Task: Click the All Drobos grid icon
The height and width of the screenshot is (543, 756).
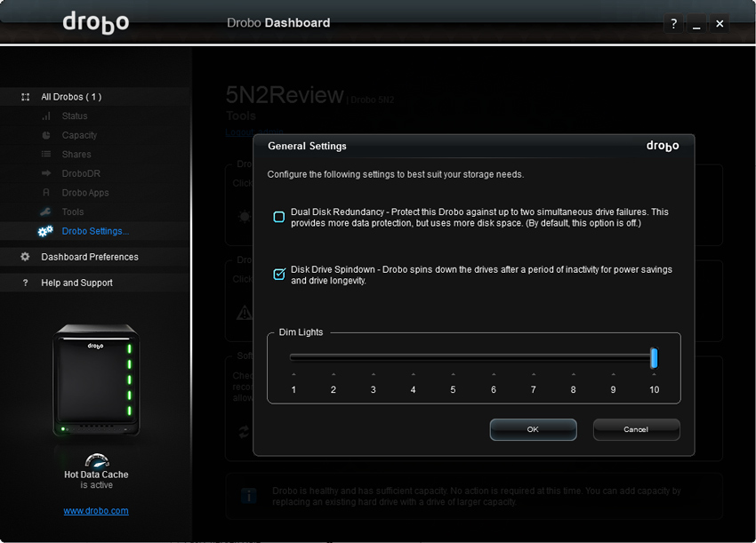Action: (x=26, y=97)
